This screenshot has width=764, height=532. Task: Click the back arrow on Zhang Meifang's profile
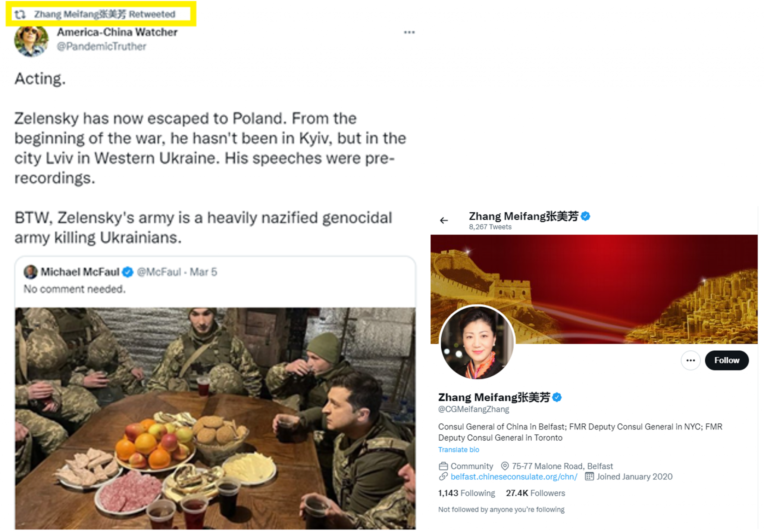click(x=444, y=220)
